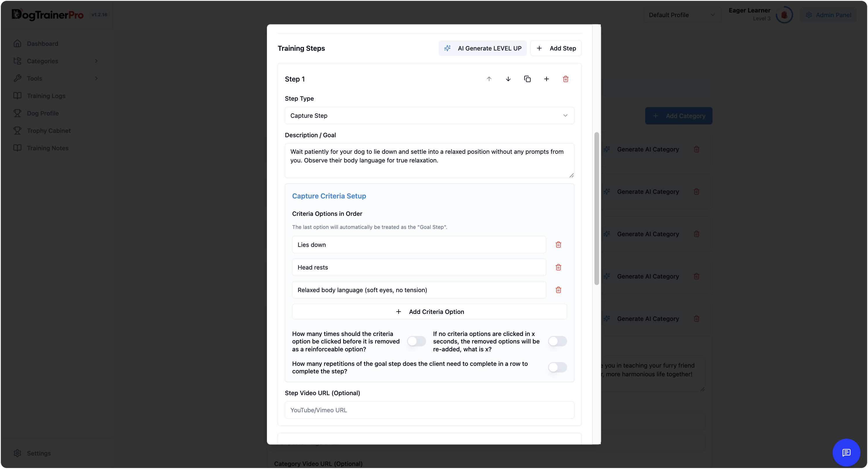Delete the 'Head rests' criteria option
868x470 pixels.
(558, 267)
